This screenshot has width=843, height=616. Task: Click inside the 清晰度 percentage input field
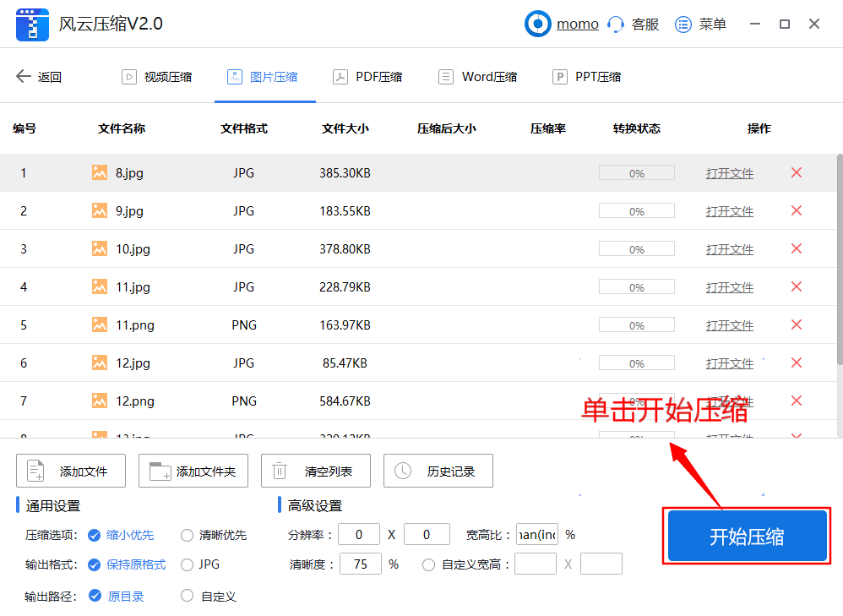(361, 564)
